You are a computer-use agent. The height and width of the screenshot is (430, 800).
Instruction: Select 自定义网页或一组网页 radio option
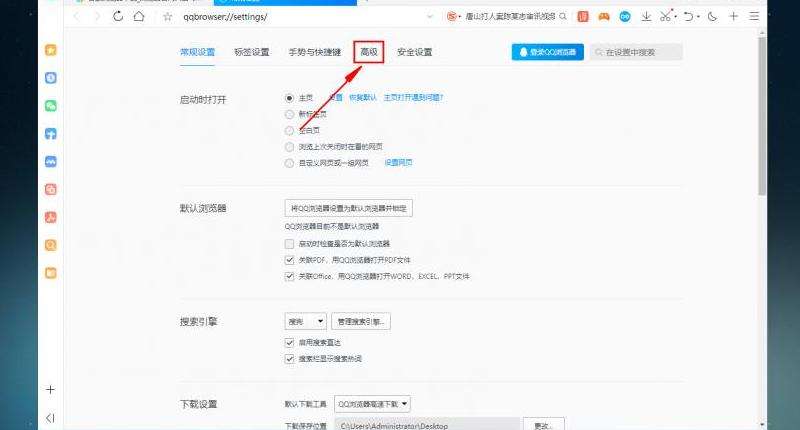289,163
